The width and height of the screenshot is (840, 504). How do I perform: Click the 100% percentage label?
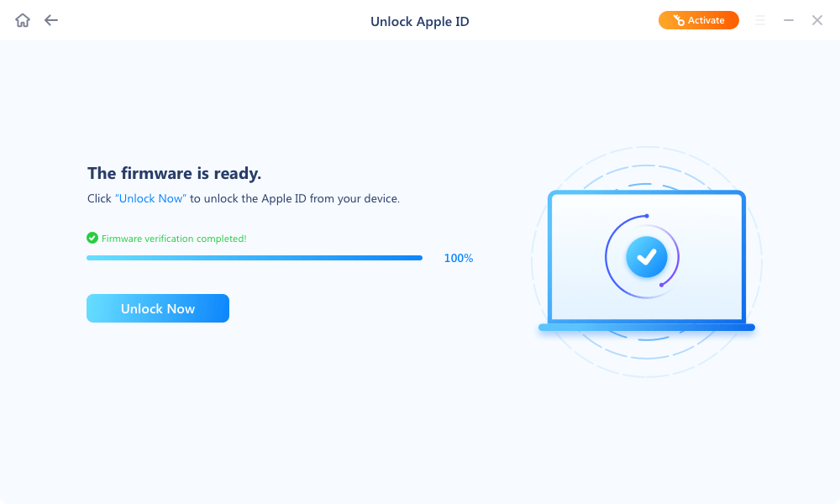pyautogui.click(x=458, y=258)
